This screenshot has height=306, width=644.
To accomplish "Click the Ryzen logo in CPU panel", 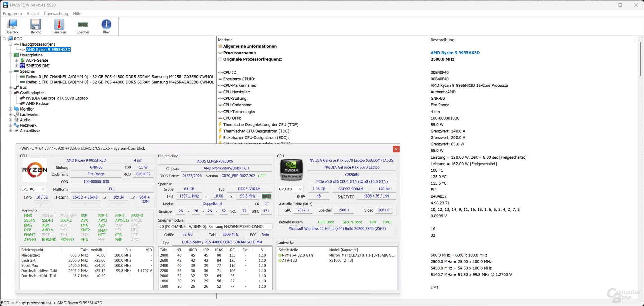I will [x=35, y=170].
